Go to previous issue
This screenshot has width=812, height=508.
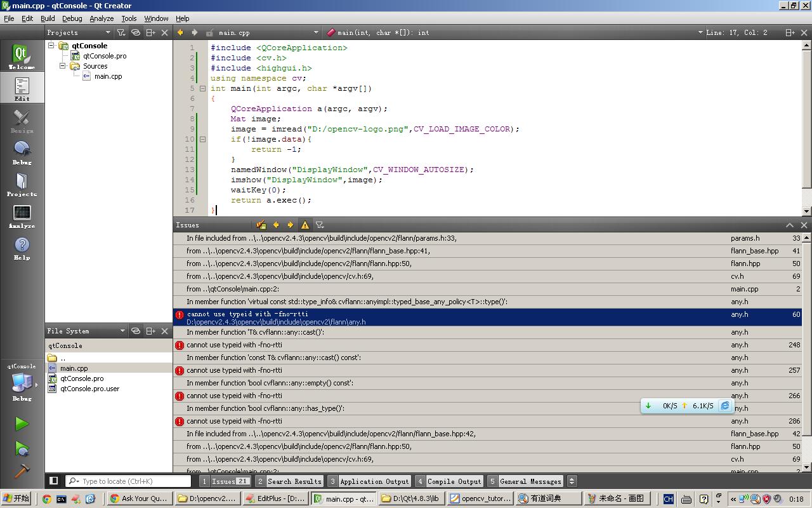point(276,225)
